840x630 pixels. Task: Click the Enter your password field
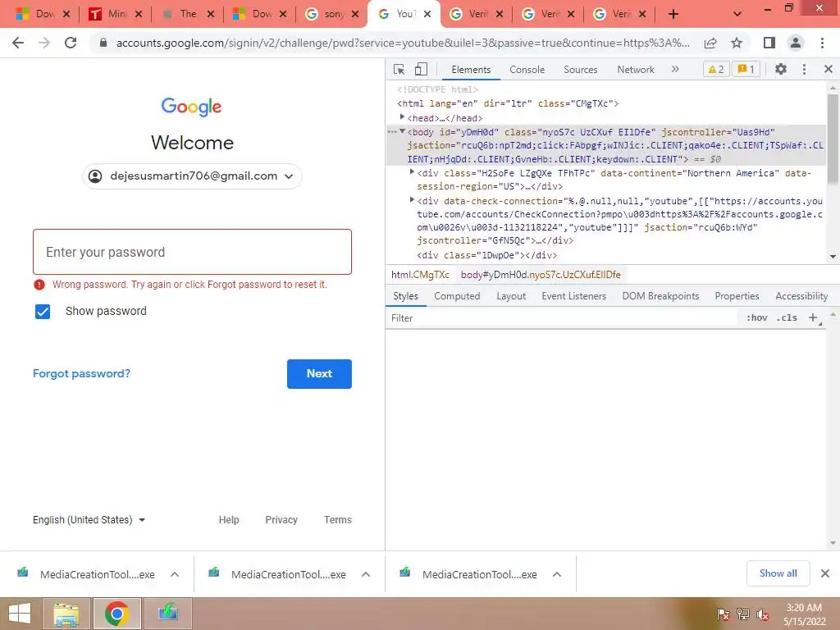point(192,253)
